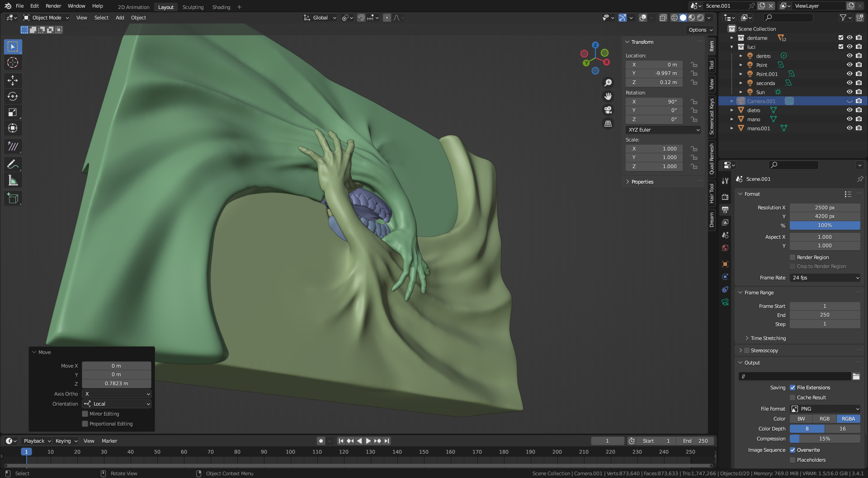This screenshot has height=478, width=868.
Task: Hide the dentro light in outliner
Action: [849, 56]
